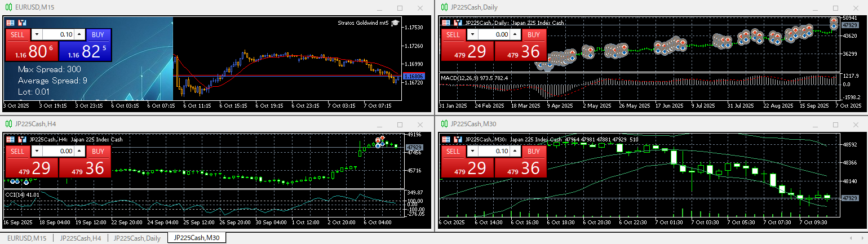The image size is (868, 244).
Task: Click the Stratos Goldwind expert advisor hat icon
Action: (396, 23)
